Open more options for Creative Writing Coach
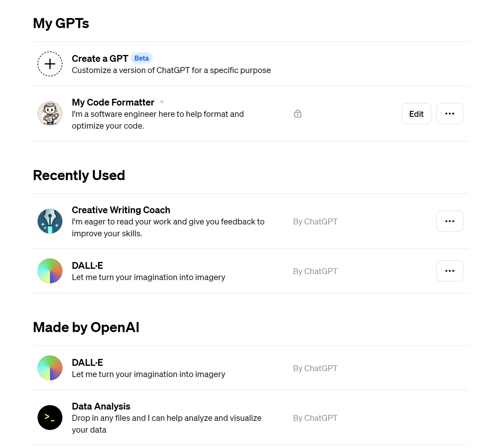490x448 pixels. click(449, 221)
